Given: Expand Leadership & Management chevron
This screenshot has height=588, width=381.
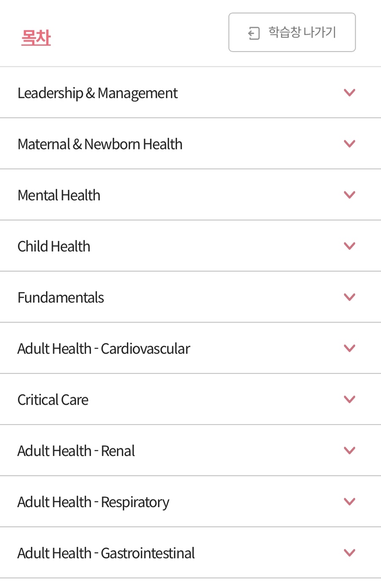Looking at the screenshot, I should [x=349, y=92].
